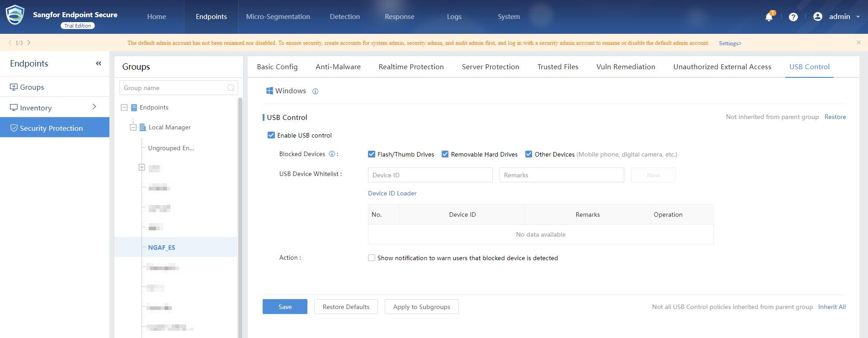
Task: Click Apply to Subgroups button
Action: (x=421, y=307)
